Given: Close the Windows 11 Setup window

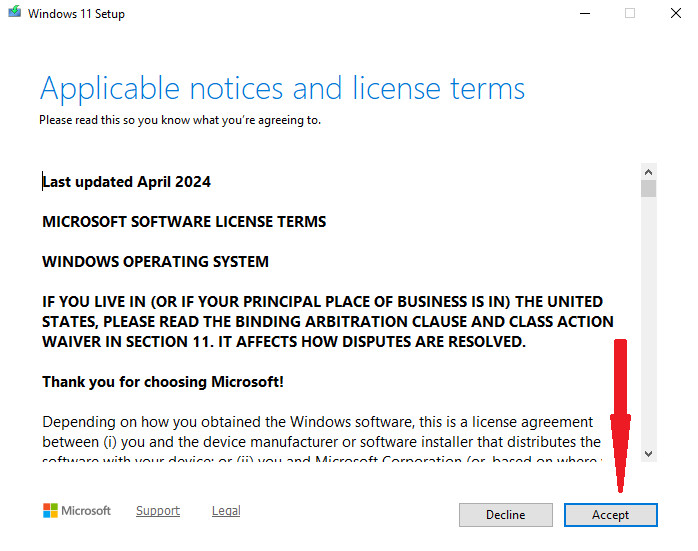Looking at the screenshot, I should pos(676,13).
